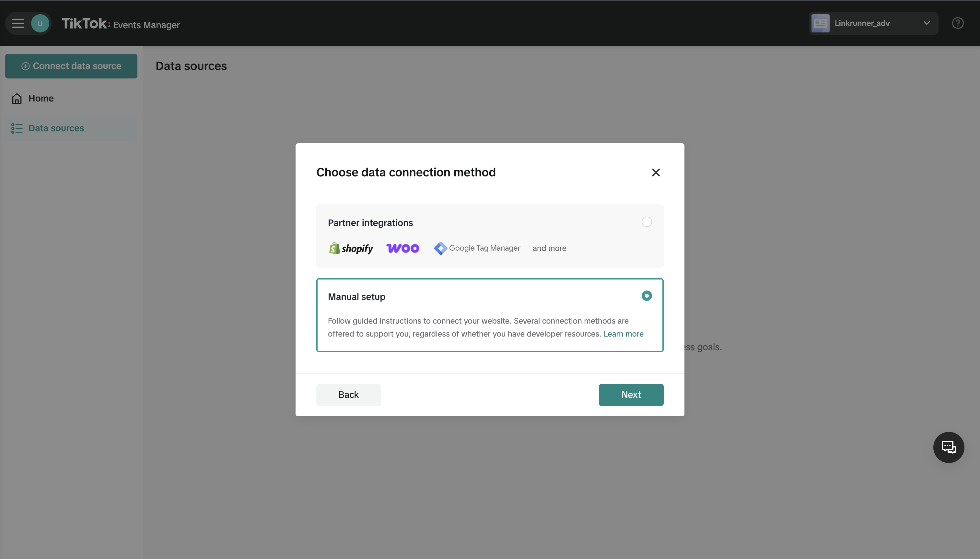Viewport: 980px width, 559px height.
Task: Go to Home in the sidebar
Action: pos(71,98)
